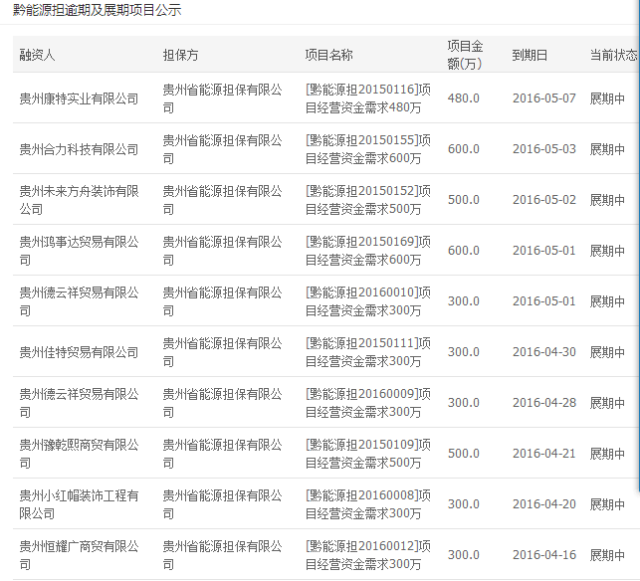640x581 pixels.
Task: Open project [黔能源担20150111] 300万
Action: tap(368, 352)
